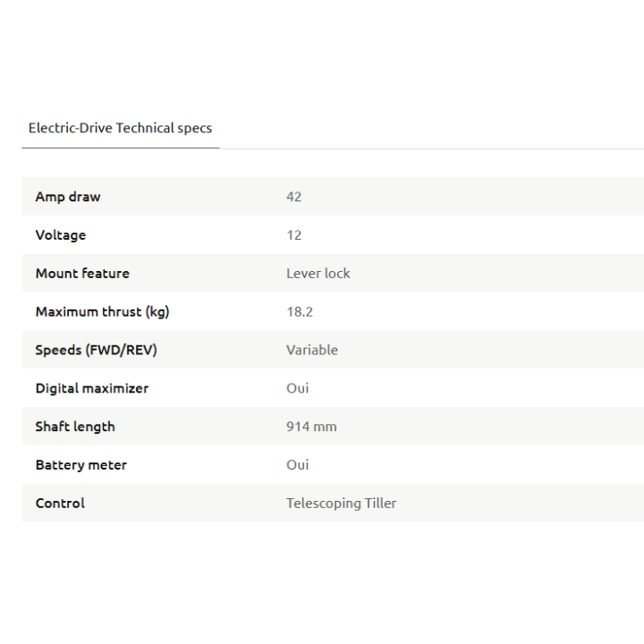Select the Oui value for Digital maximizer
The image size is (644, 644).
297,388
